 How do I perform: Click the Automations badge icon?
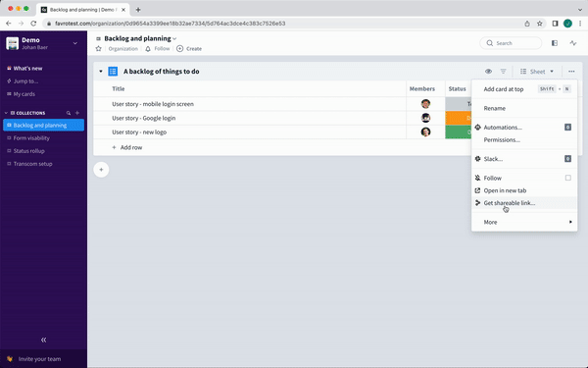click(567, 128)
